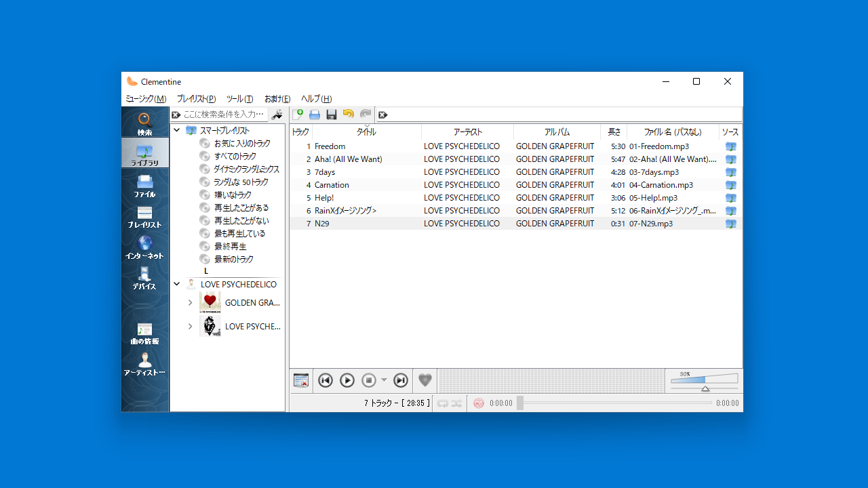Select the Aha! (All We Want) track
Viewport: 868px width, 488px height.
click(515, 159)
